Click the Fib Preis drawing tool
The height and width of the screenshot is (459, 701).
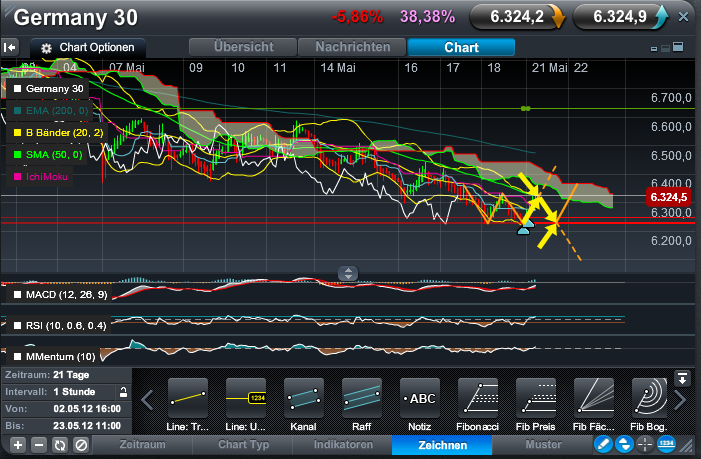click(x=536, y=398)
